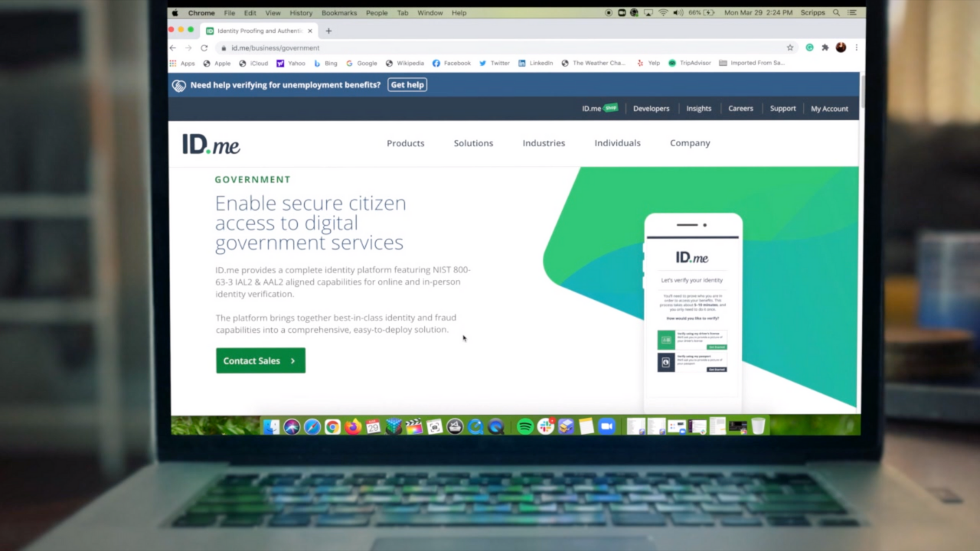Open Spotify from the dock
Image resolution: width=980 pixels, height=551 pixels.
pos(525,426)
